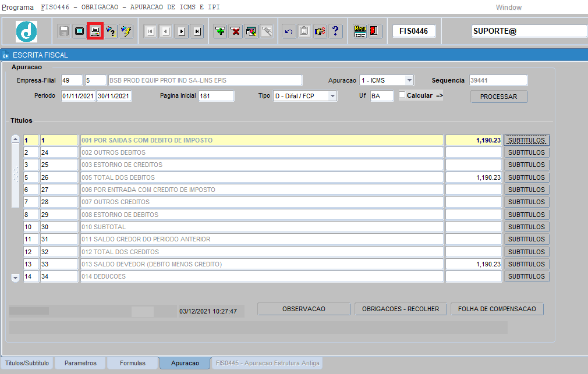
Task: Insert a new record with green plus
Action: (x=220, y=31)
